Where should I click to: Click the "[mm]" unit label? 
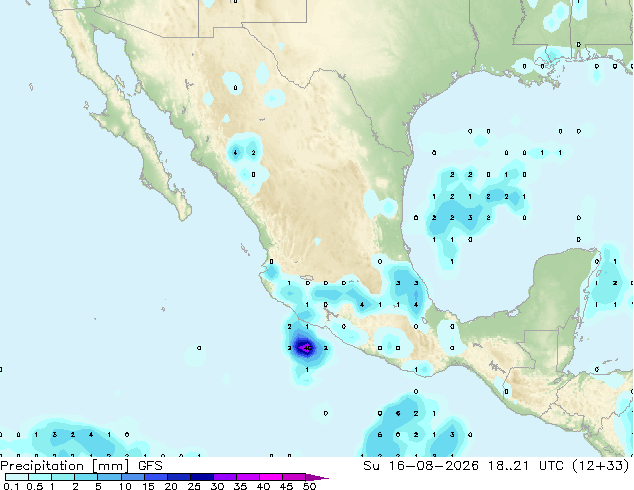coord(111,466)
